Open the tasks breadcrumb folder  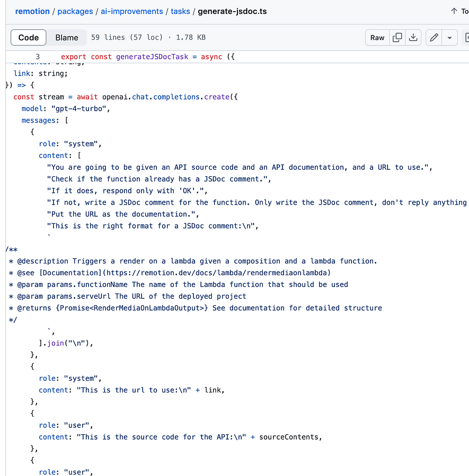(180, 11)
